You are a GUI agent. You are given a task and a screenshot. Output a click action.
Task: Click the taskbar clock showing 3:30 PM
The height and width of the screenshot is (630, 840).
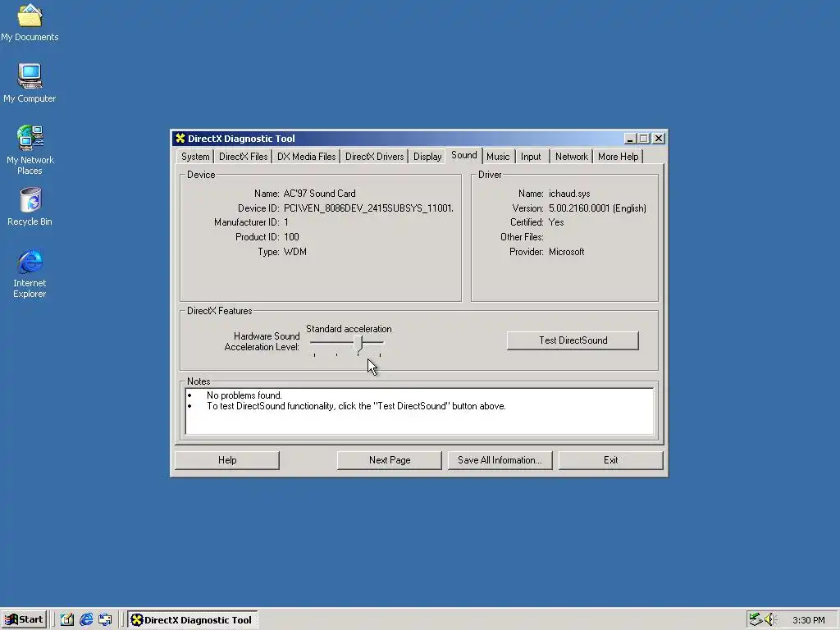coord(808,620)
